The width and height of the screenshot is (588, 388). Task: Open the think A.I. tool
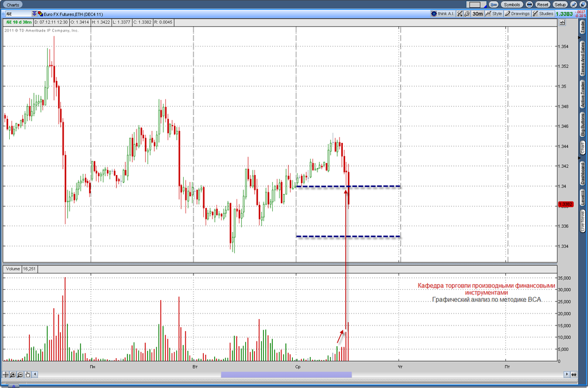point(443,14)
